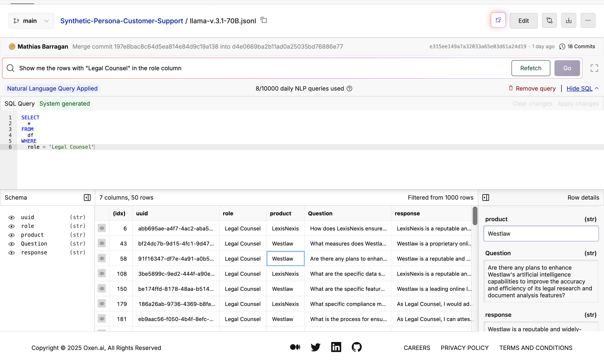This screenshot has height=364, width=604.
Task: Collapse the Schema panel
Action: coord(87,198)
